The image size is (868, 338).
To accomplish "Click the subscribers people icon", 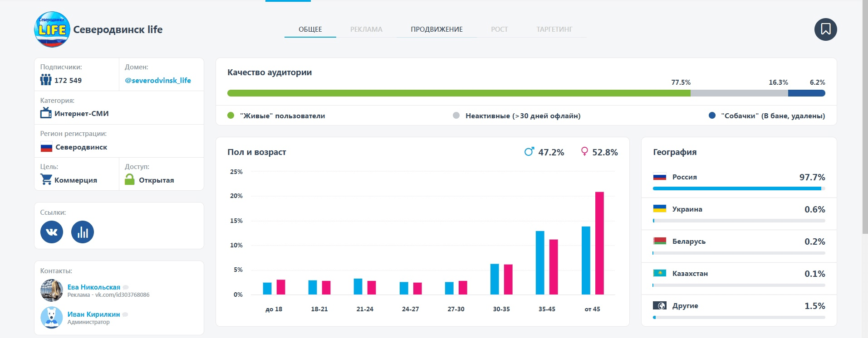I will tap(46, 80).
